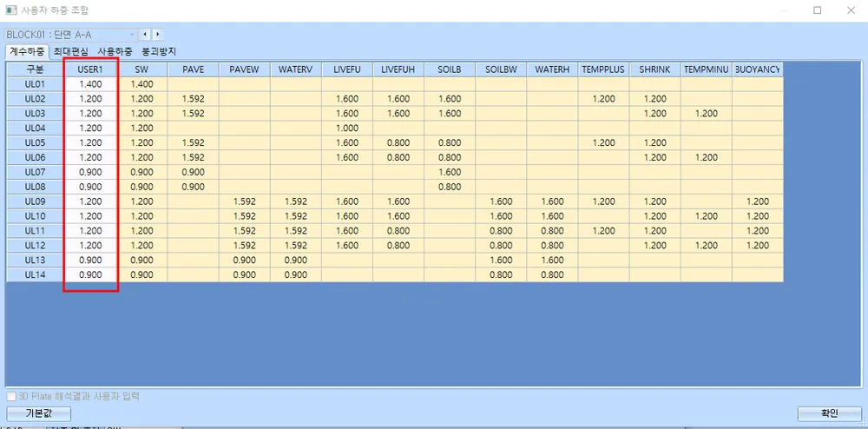Click SW value 1.400 in UL01
This screenshot has height=429, width=868.
click(x=142, y=85)
